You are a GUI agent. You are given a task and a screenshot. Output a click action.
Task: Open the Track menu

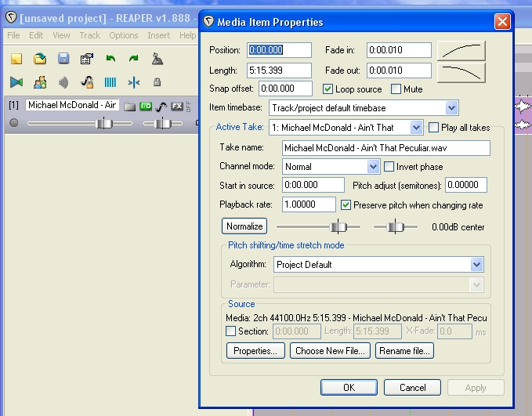[x=90, y=35]
